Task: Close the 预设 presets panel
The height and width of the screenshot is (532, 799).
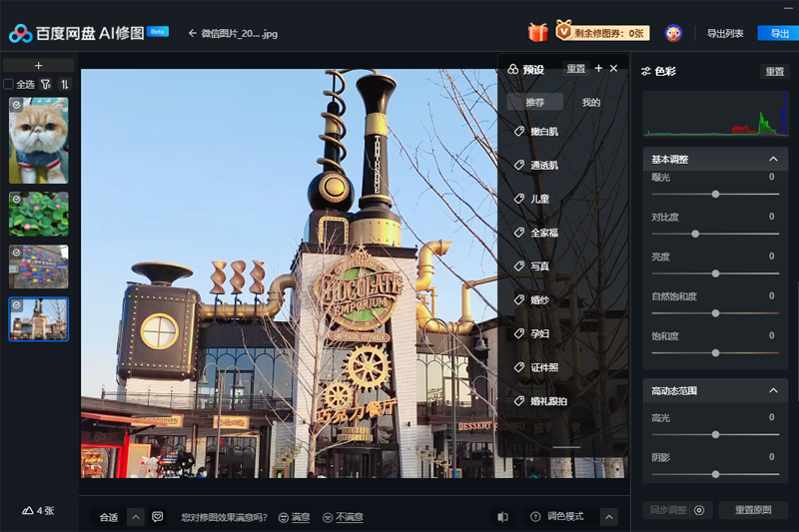Action: pyautogui.click(x=614, y=69)
